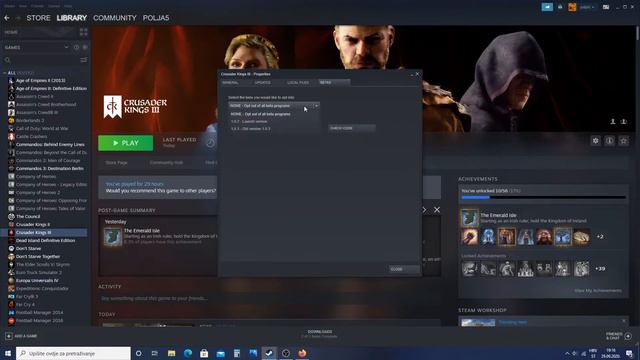This screenshot has height=360, width=640.
Task: Open the Mail app from taskbar
Action: point(220,353)
